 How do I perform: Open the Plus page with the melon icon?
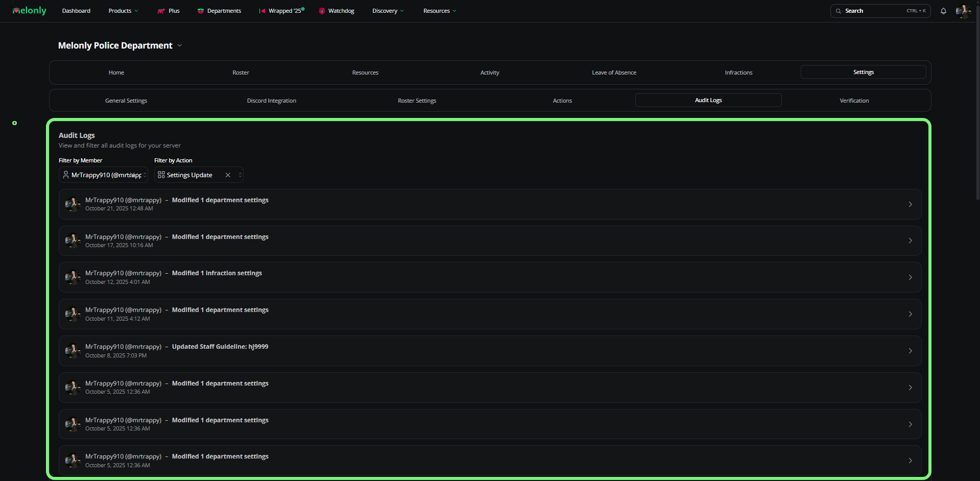click(169, 11)
